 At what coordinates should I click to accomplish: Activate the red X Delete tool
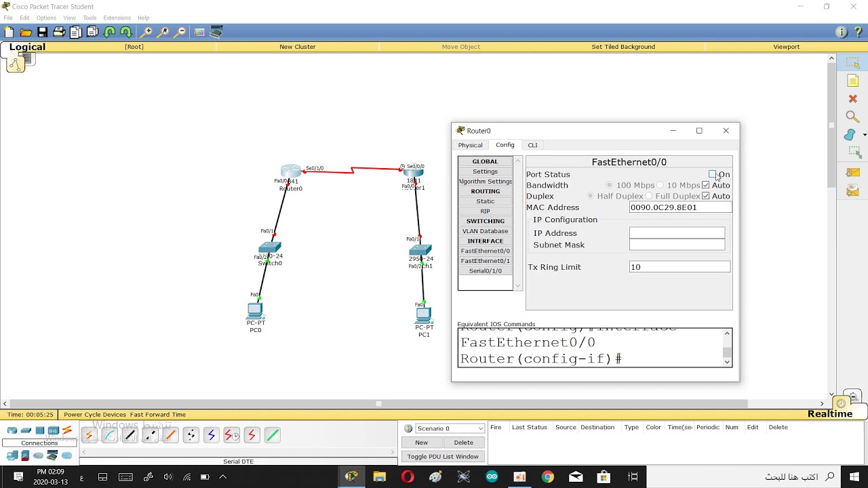[852, 99]
